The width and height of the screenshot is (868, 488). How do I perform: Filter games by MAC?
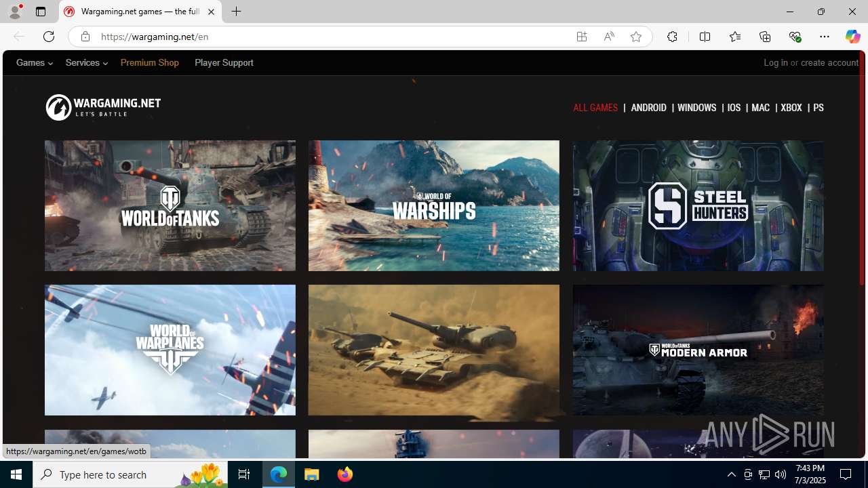(x=760, y=108)
